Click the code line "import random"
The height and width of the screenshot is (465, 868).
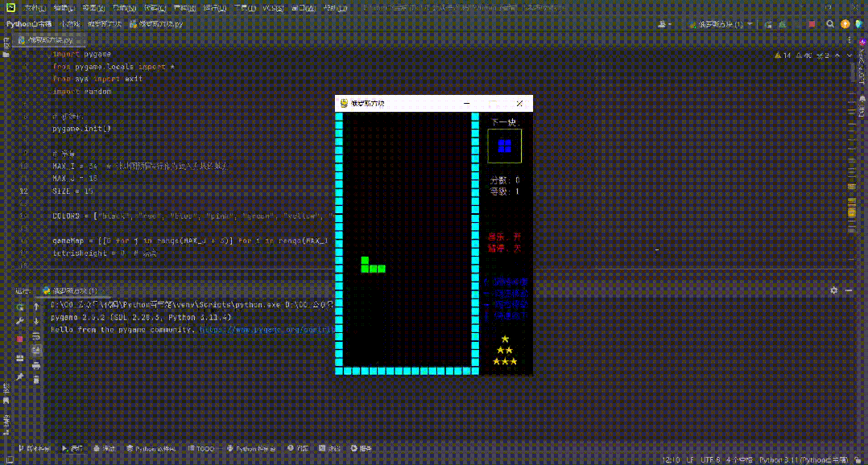point(82,92)
